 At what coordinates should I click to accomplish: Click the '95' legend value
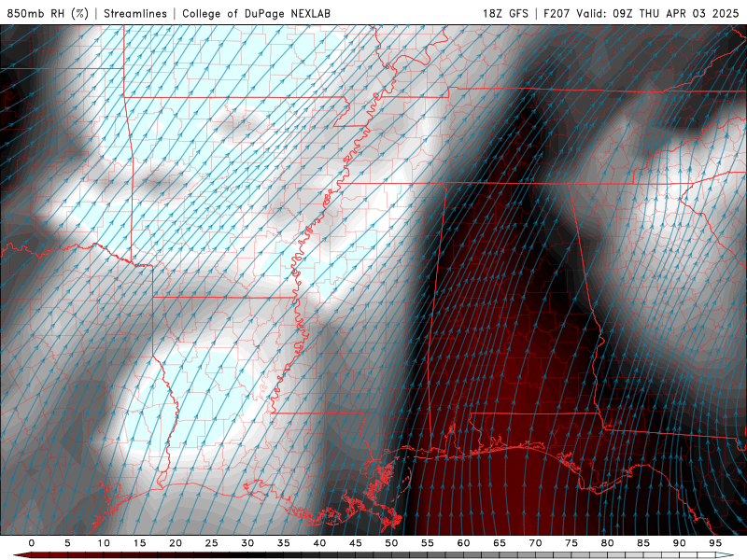click(715, 543)
